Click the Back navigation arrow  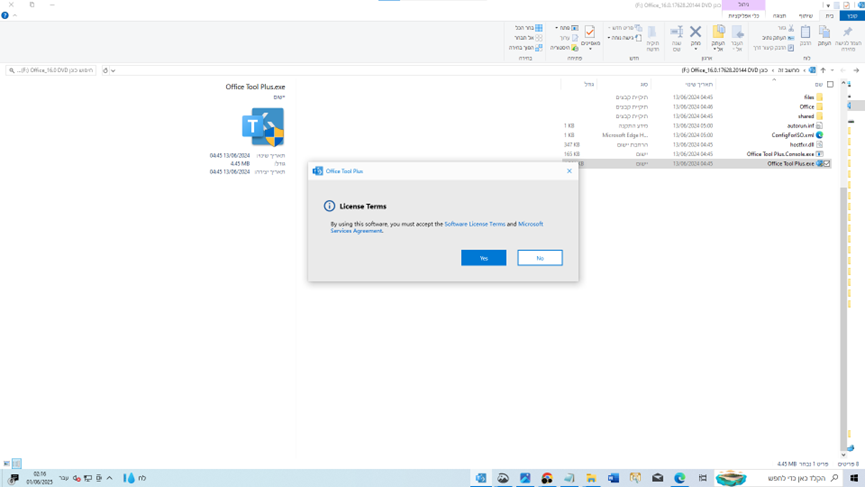[856, 70]
